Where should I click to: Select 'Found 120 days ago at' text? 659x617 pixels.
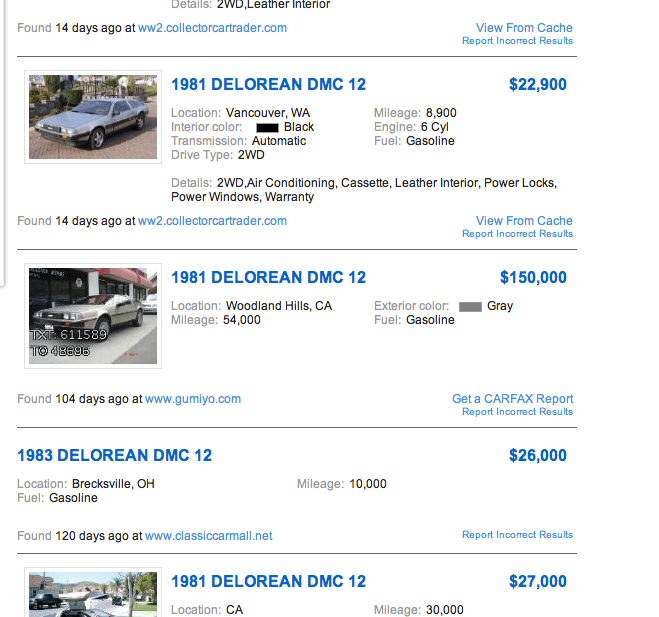79,536
